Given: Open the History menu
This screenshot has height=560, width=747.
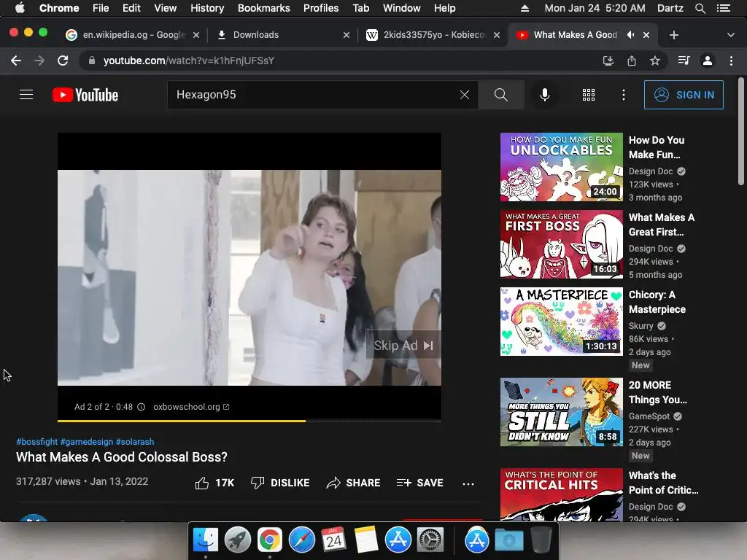Looking at the screenshot, I should (x=207, y=8).
